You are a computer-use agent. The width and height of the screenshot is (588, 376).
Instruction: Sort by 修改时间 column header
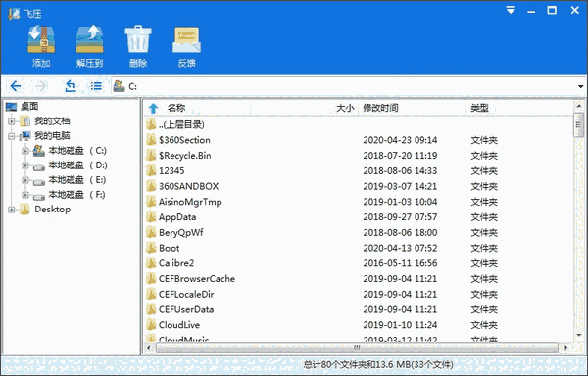pos(380,108)
